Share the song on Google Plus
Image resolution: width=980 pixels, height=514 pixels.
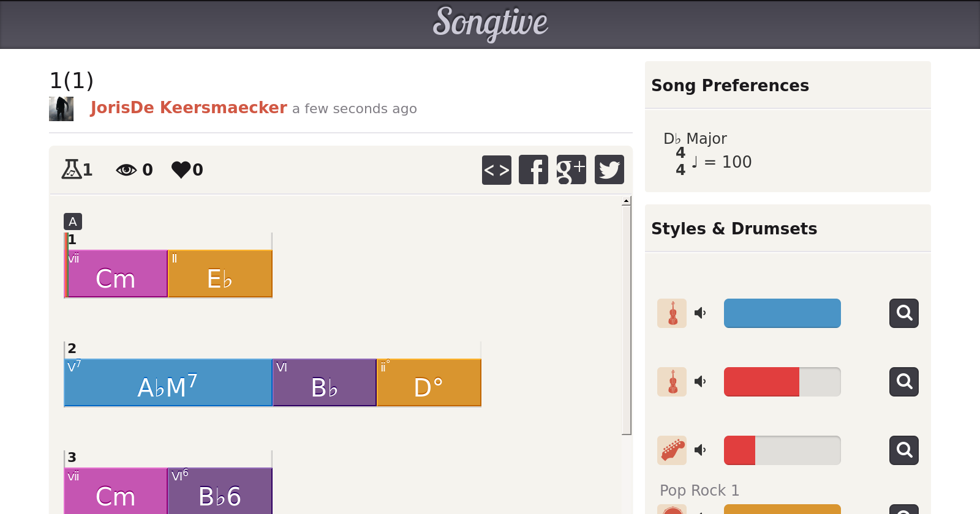click(x=571, y=169)
